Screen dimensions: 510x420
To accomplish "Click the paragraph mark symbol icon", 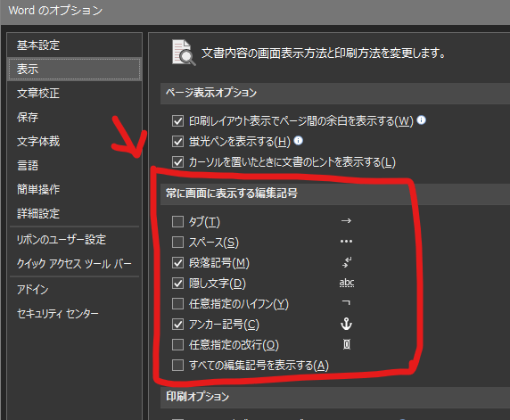I will (347, 262).
